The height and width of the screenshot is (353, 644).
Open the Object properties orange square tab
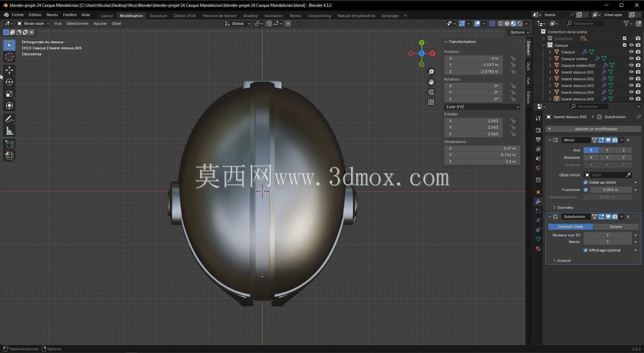tap(538, 192)
